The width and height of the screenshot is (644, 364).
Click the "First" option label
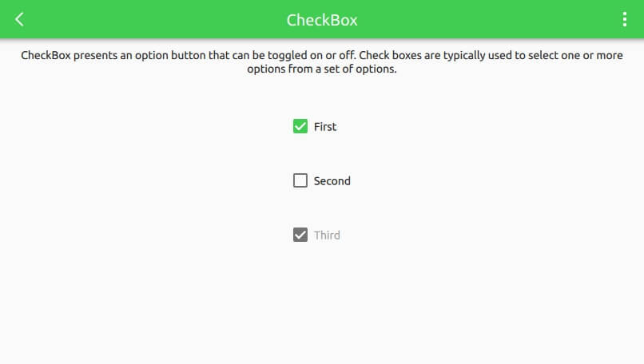click(x=325, y=126)
